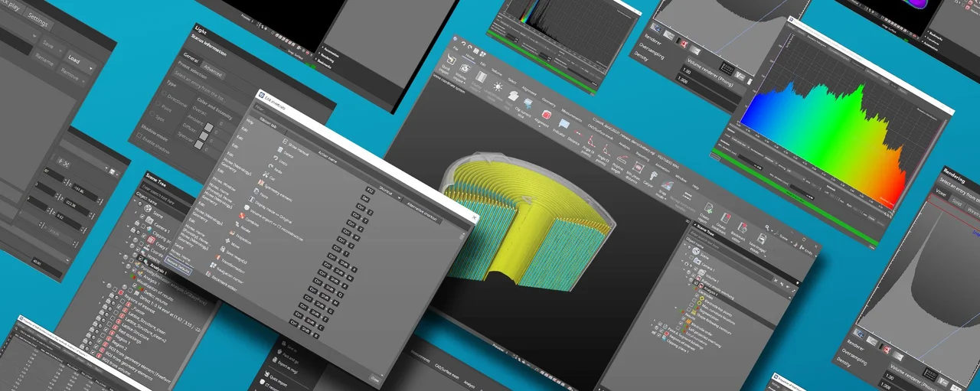Click the Remove button

pyautogui.click(x=73, y=74)
